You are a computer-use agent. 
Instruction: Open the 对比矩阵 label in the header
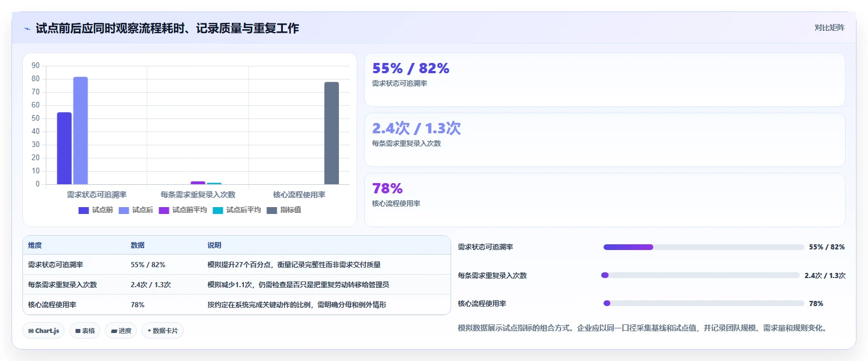(x=829, y=27)
